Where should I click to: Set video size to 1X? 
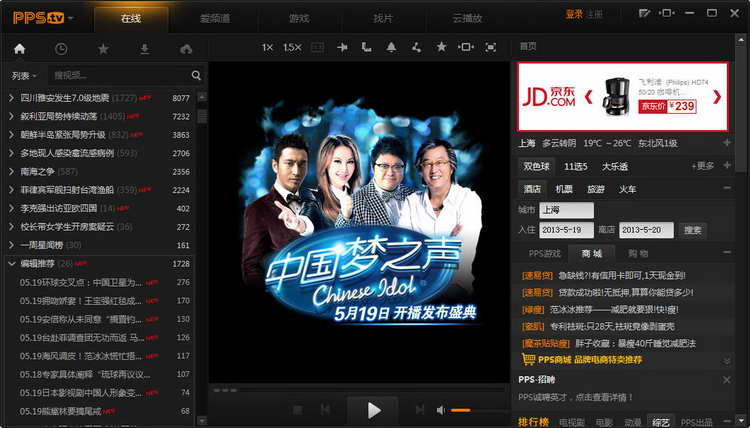(267, 47)
